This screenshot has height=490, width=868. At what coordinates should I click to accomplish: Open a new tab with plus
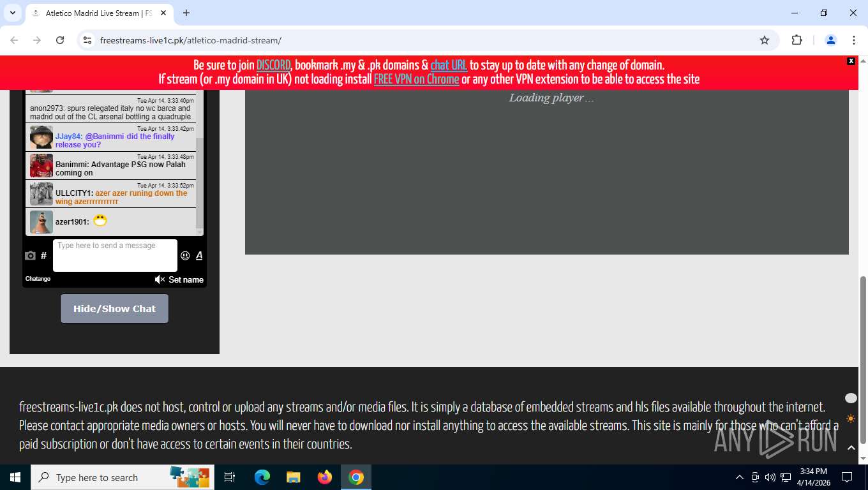pyautogui.click(x=186, y=13)
